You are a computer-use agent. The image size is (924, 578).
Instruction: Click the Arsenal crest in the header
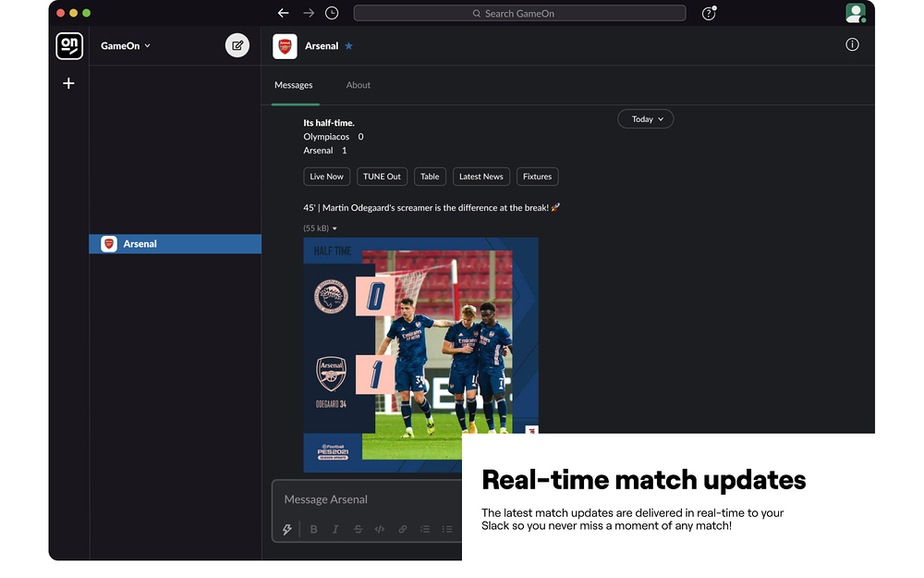(285, 46)
